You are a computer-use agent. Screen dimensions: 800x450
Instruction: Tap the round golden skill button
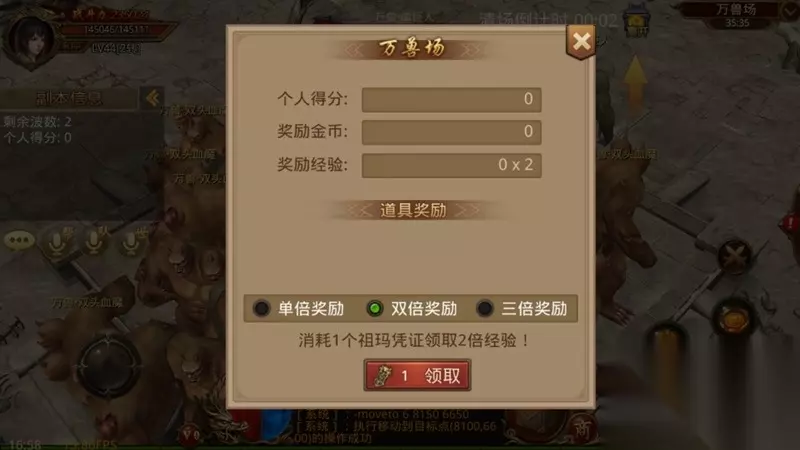tap(734, 319)
